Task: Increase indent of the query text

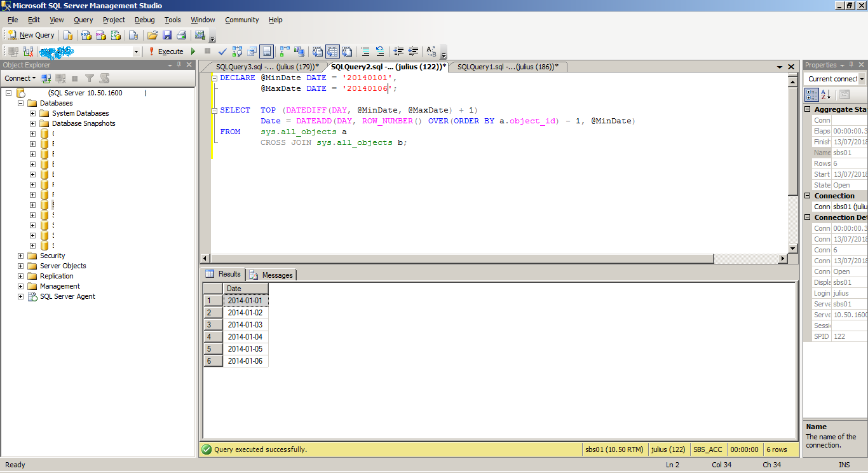Action: click(413, 51)
